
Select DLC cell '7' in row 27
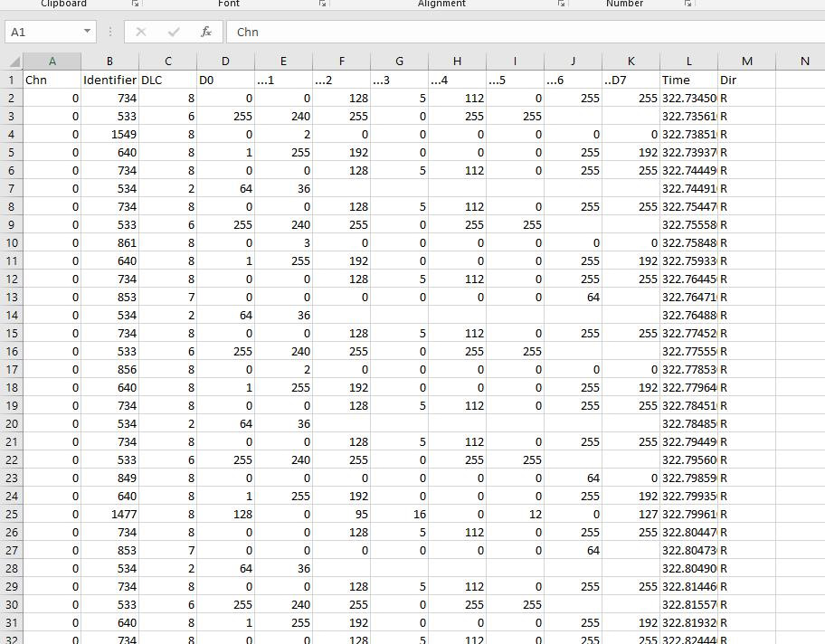[x=168, y=550]
